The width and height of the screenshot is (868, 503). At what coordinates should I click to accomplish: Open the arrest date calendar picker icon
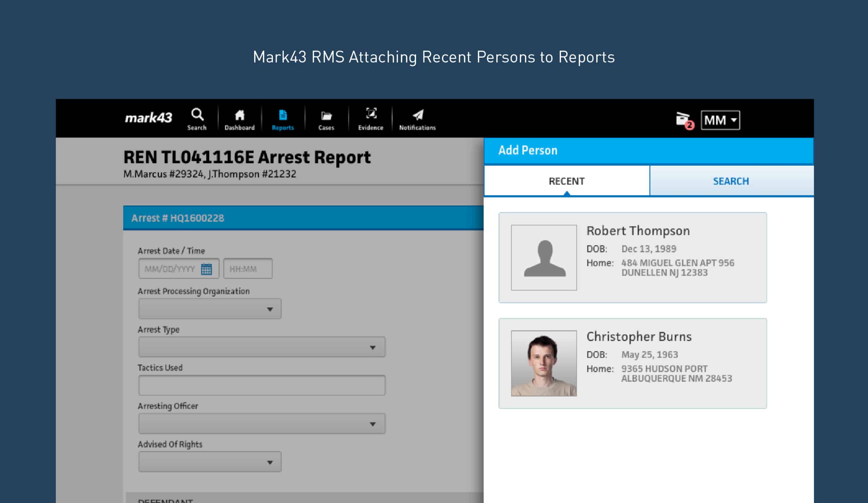(x=206, y=269)
